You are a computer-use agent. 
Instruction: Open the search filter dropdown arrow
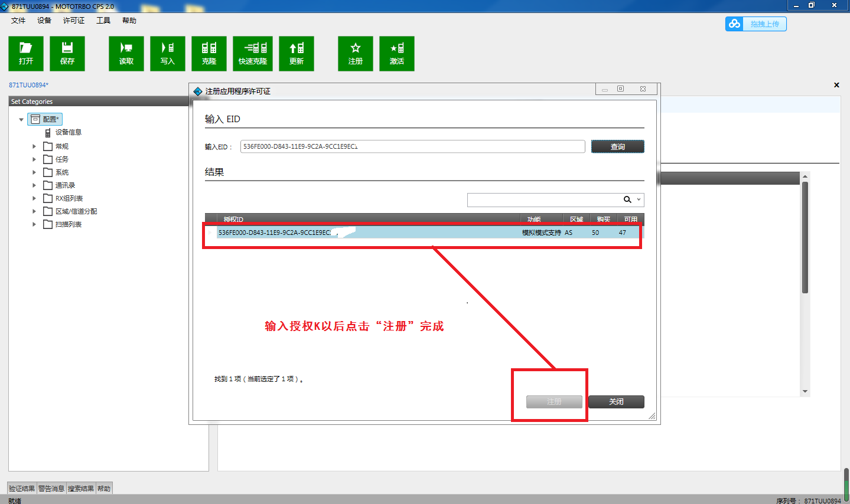pyautogui.click(x=639, y=199)
